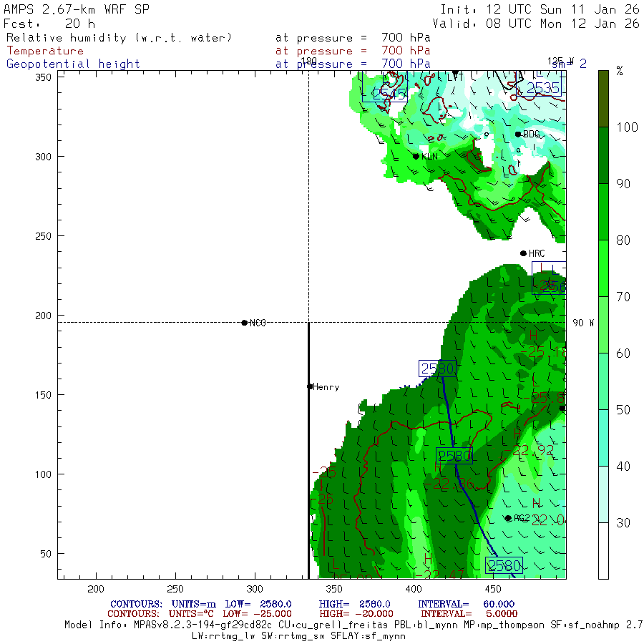Select the 'Fcst: 20 h' forecast text

[49, 24]
